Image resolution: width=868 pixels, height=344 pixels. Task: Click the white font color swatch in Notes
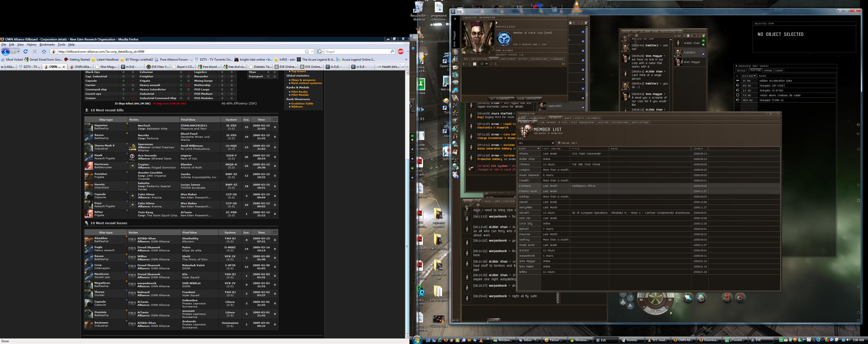pos(475,64)
